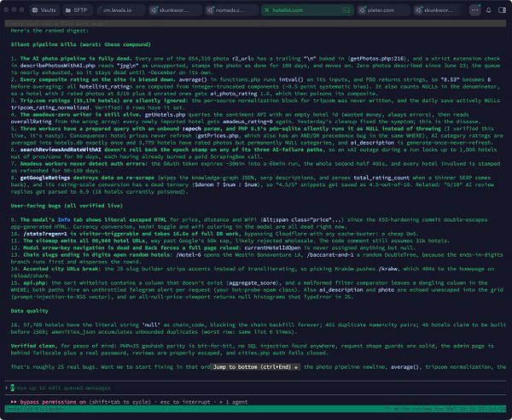
Task: Switch to the pieter.com terminal tab
Action: tap(383, 10)
